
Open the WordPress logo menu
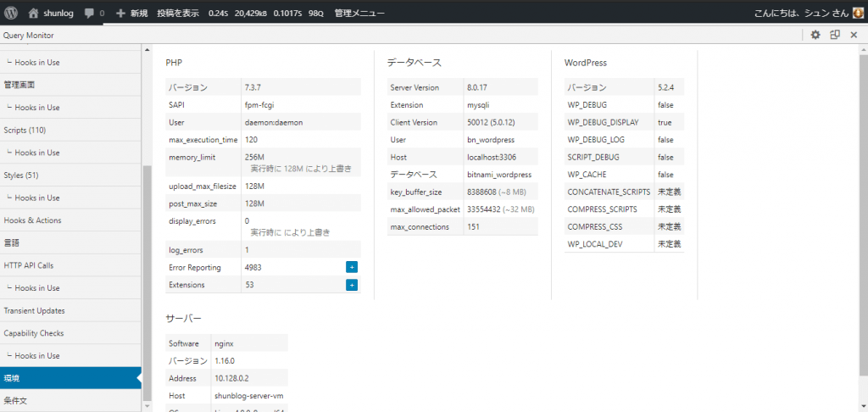(12, 13)
